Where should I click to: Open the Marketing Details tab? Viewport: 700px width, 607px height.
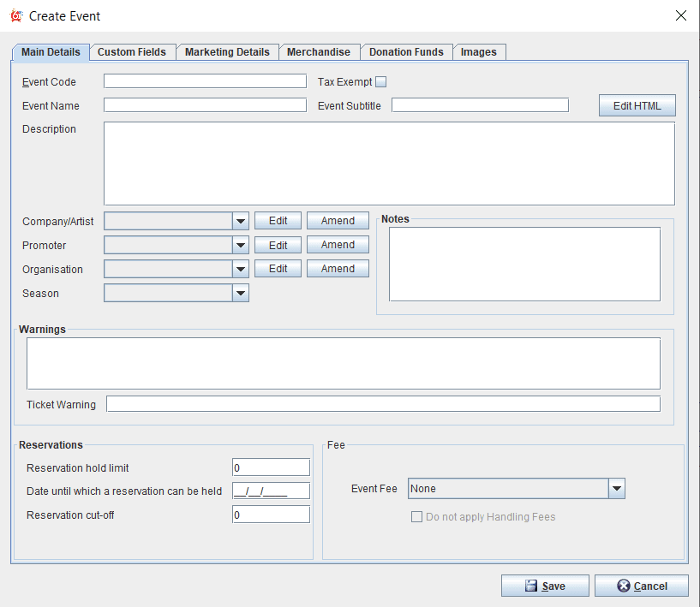tap(227, 52)
